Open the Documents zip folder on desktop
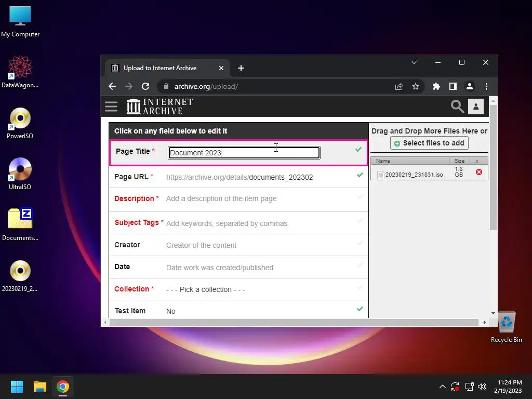The image size is (532, 399). pos(20,224)
